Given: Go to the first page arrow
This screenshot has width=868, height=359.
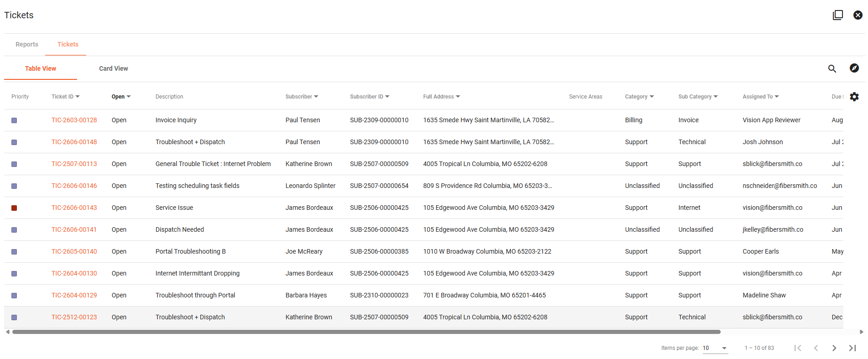Looking at the screenshot, I should pos(798,348).
